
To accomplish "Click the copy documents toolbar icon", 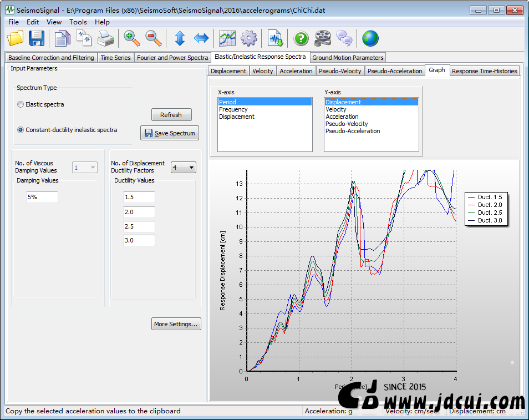I will [63, 38].
